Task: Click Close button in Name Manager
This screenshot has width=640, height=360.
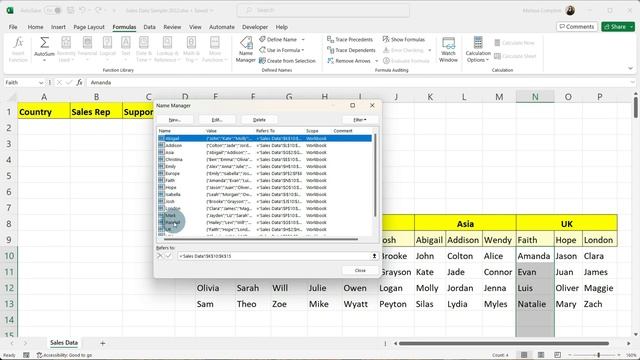Action: 360,270
